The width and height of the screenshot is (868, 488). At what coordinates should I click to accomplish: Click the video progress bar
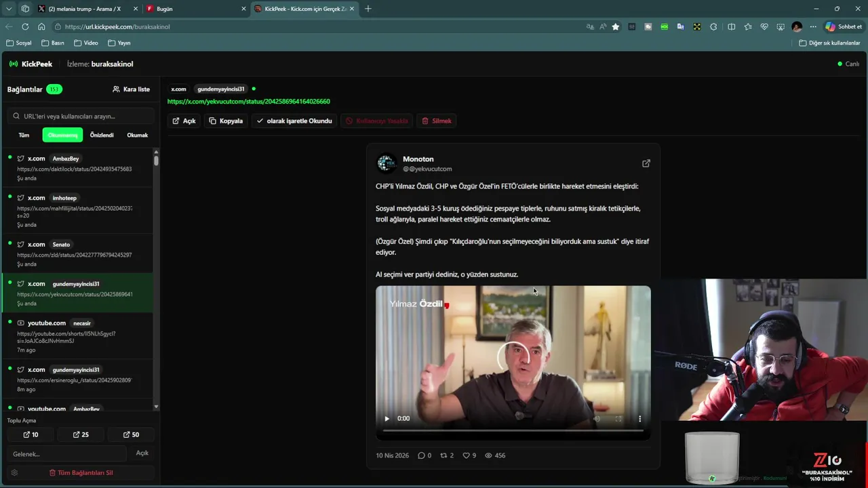tap(513, 430)
